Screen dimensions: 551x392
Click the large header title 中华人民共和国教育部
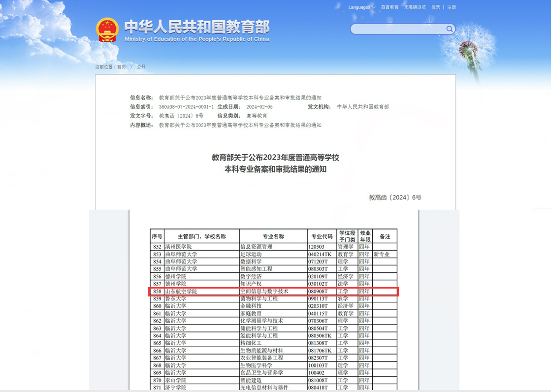[197, 27]
